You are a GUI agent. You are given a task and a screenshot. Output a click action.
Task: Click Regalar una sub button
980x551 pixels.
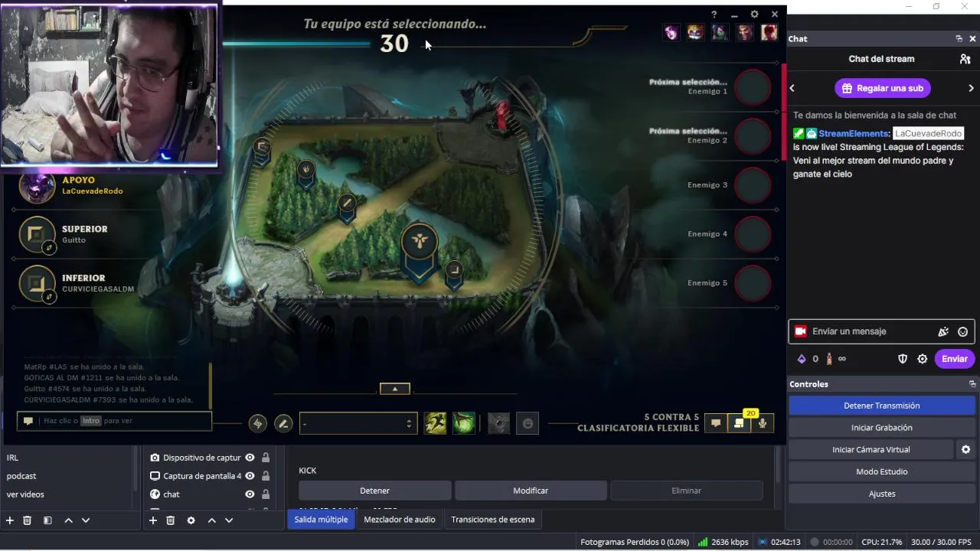click(x=883, y=88)
